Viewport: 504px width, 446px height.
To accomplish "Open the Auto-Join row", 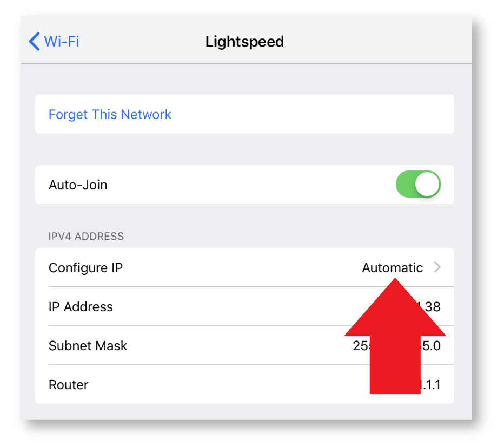I will pos(244,185).
